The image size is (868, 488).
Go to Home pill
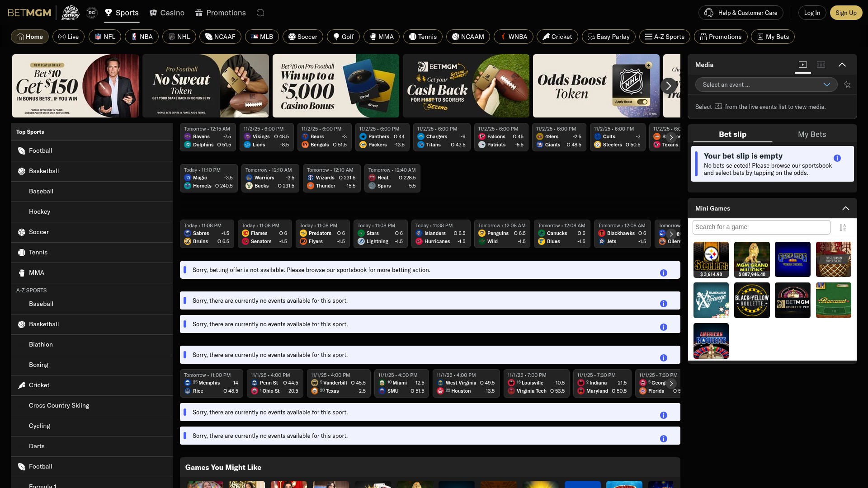[30, 37]
